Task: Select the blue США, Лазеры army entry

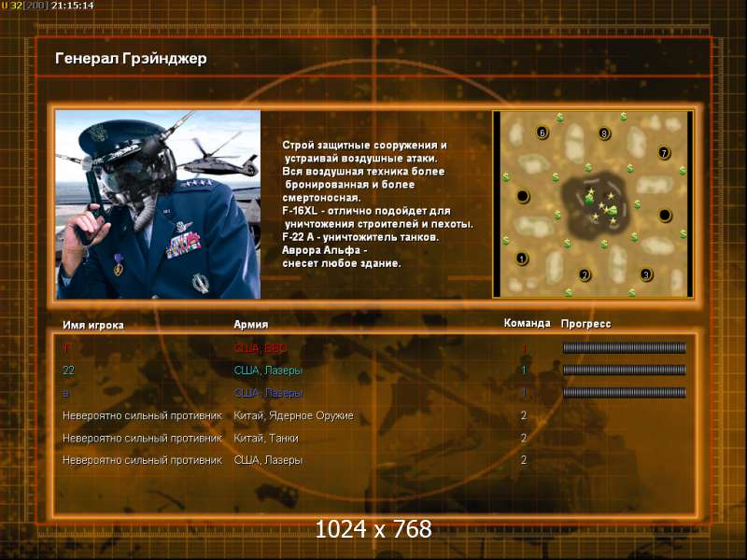Action: coord(268,393)
